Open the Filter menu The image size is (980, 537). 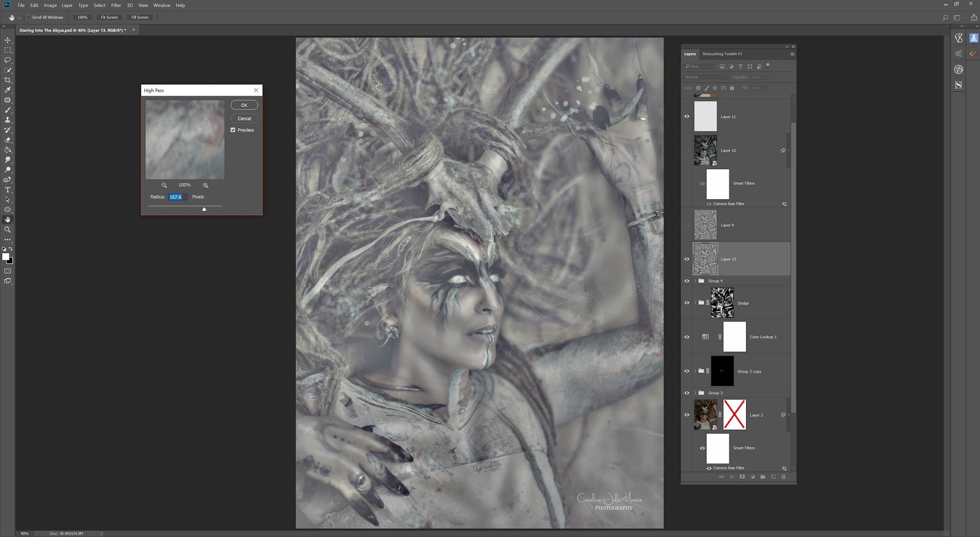116,5
